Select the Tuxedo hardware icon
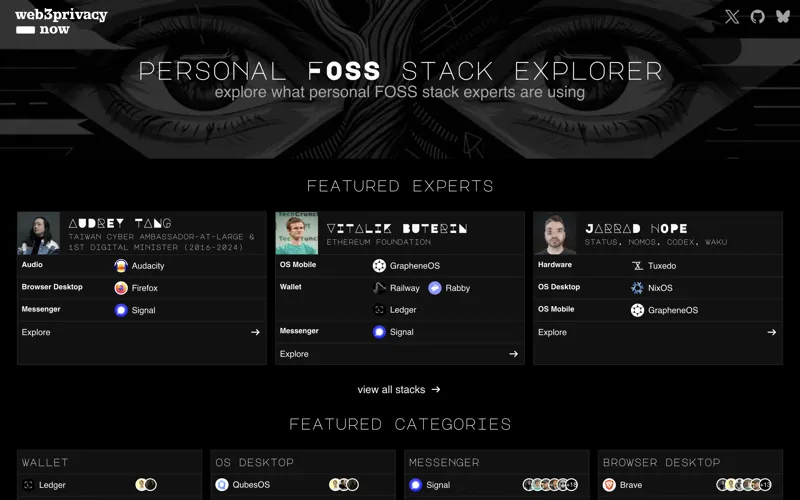 point(637,266)
